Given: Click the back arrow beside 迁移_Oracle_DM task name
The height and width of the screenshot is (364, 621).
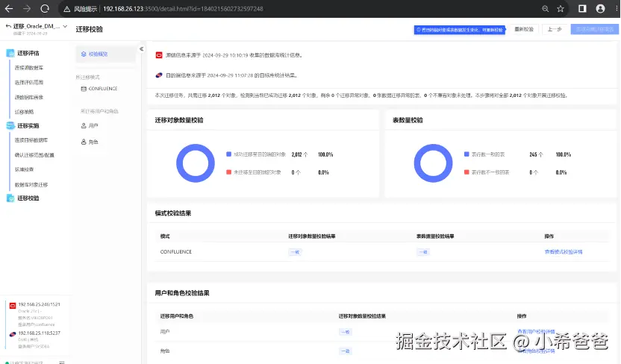Looking at the screenshot, I should (8, 26).
